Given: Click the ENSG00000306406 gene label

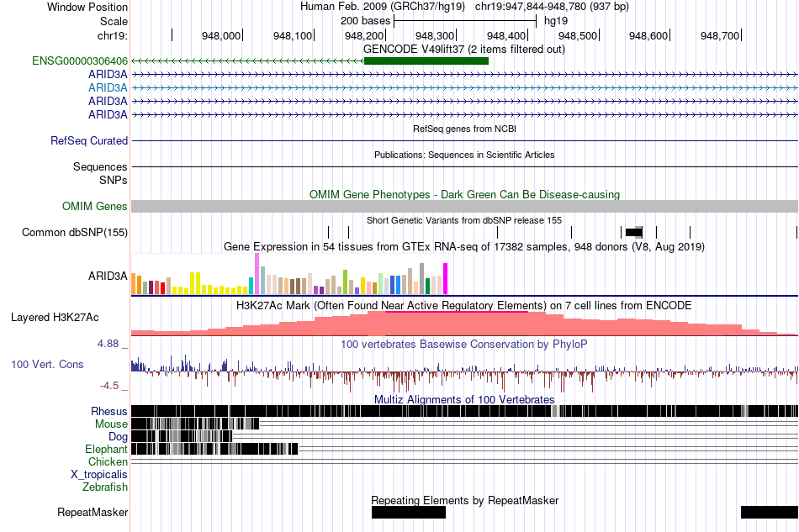Looking at the screenshot, I should [80, 61].
